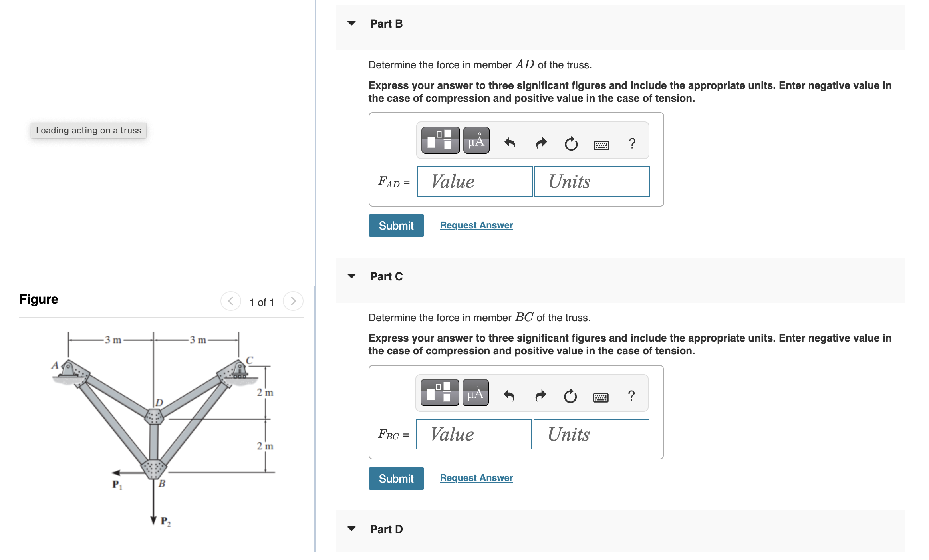
Task: Reset the Part B answer with circular arrow
Action: 571,144
